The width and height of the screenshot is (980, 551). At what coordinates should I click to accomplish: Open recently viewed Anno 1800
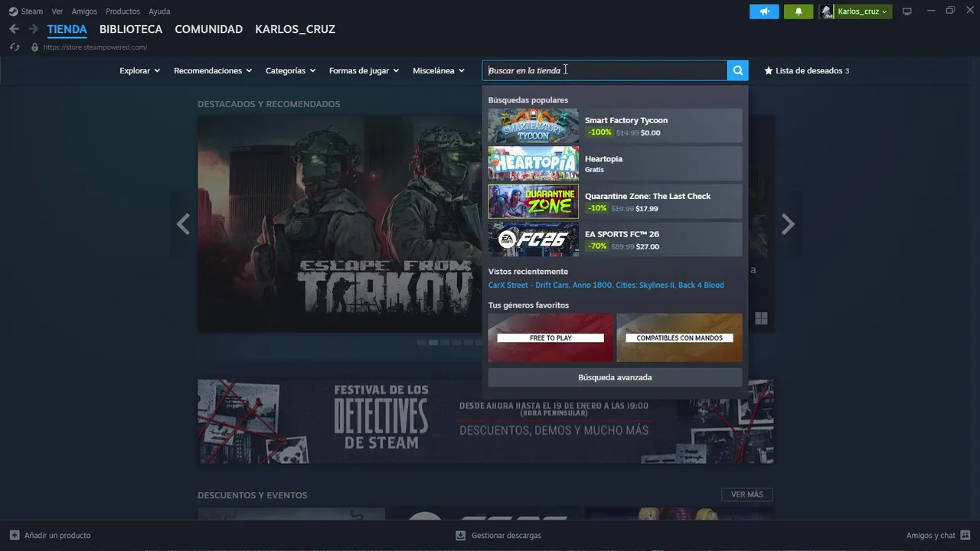[593, 285]
